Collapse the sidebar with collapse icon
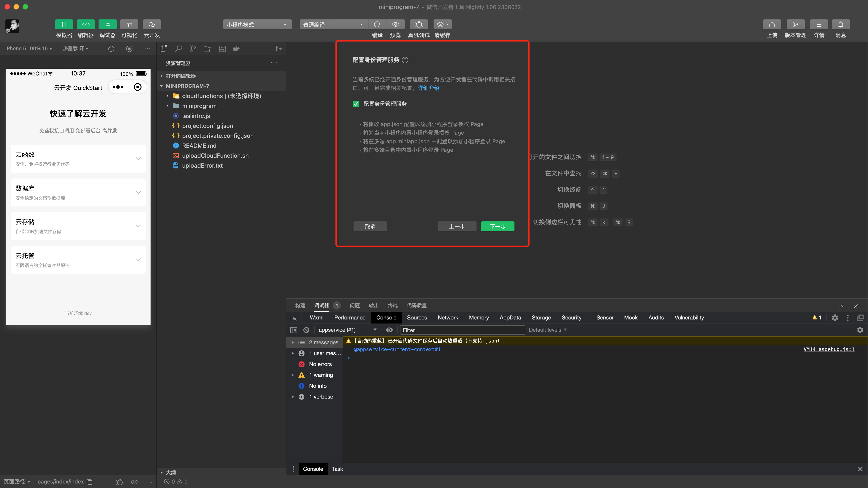 [x=279, y=49]
